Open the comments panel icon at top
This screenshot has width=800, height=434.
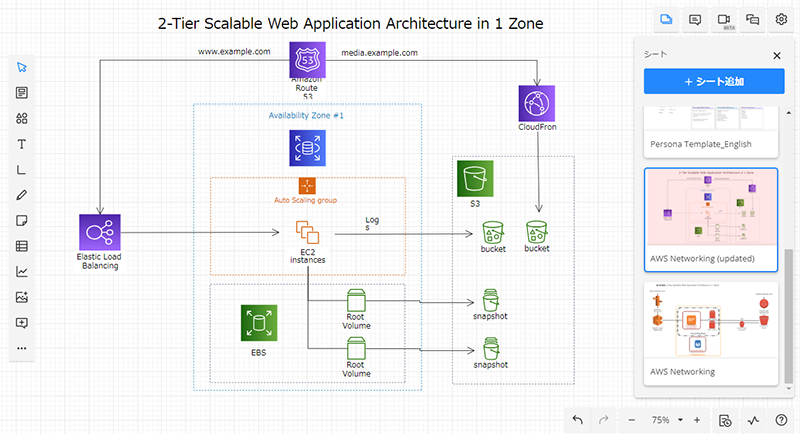[695, 18]
